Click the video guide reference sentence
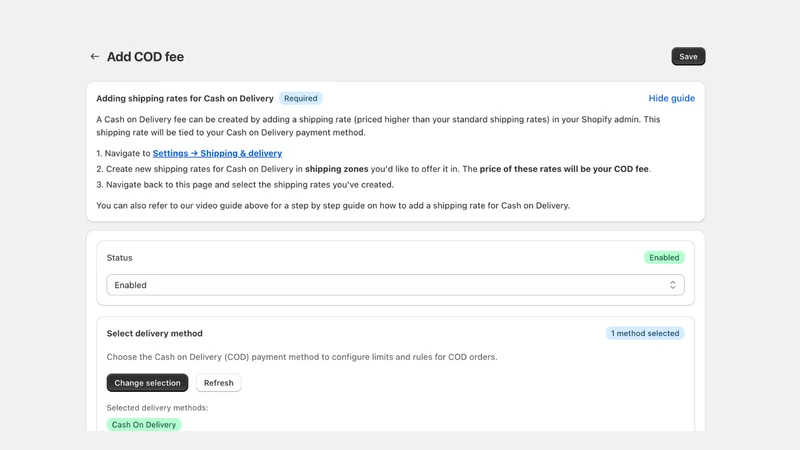 coord(333,206)
